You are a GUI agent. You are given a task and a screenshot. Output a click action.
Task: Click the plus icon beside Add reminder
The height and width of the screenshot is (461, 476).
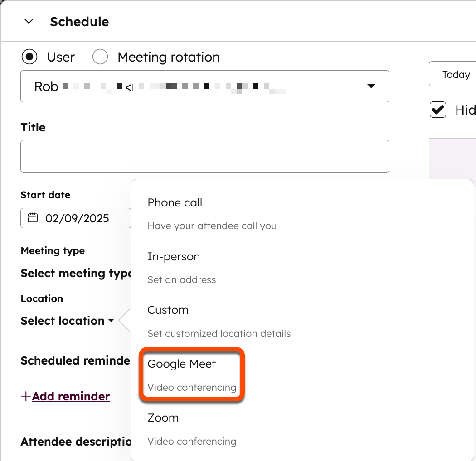coord(25,396)
